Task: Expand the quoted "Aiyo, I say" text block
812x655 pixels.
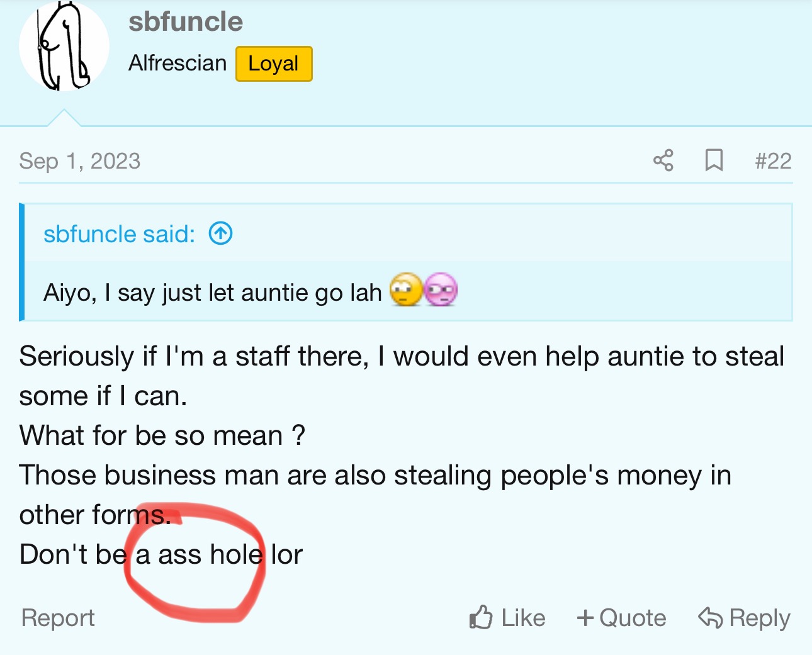Action: coord(213,293)
